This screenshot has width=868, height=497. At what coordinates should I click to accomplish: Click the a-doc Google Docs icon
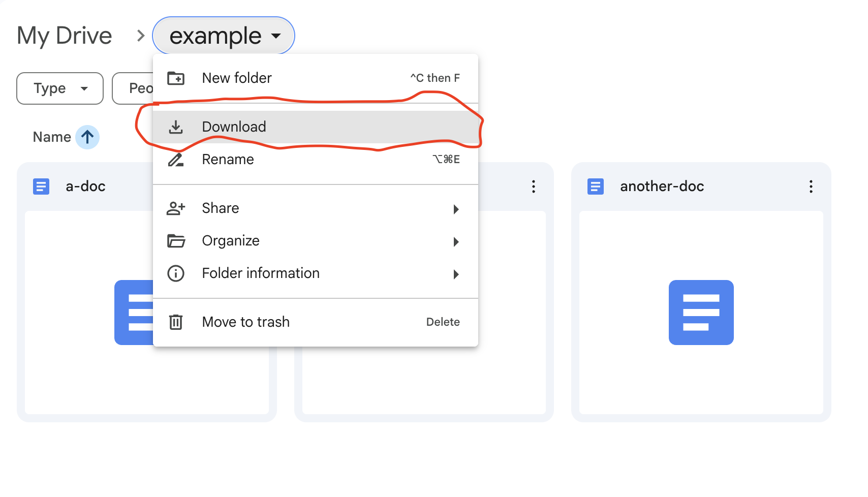pos(41,186)
